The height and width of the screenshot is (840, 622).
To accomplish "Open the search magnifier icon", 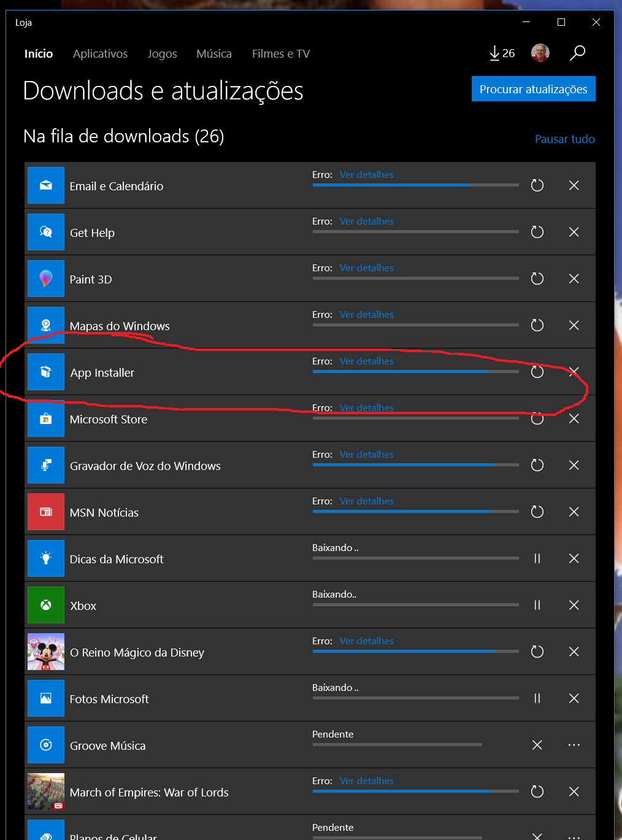I will tap(577, 53).
